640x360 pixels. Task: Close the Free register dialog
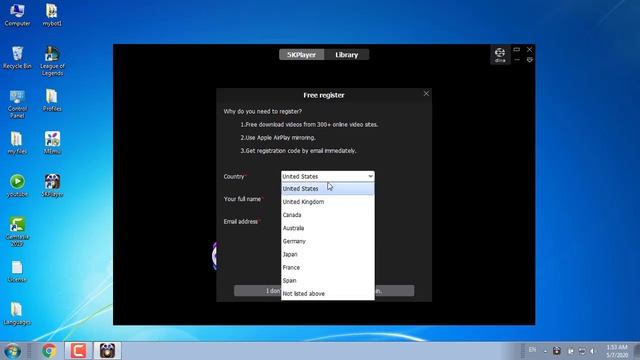(x=426, y=93)
